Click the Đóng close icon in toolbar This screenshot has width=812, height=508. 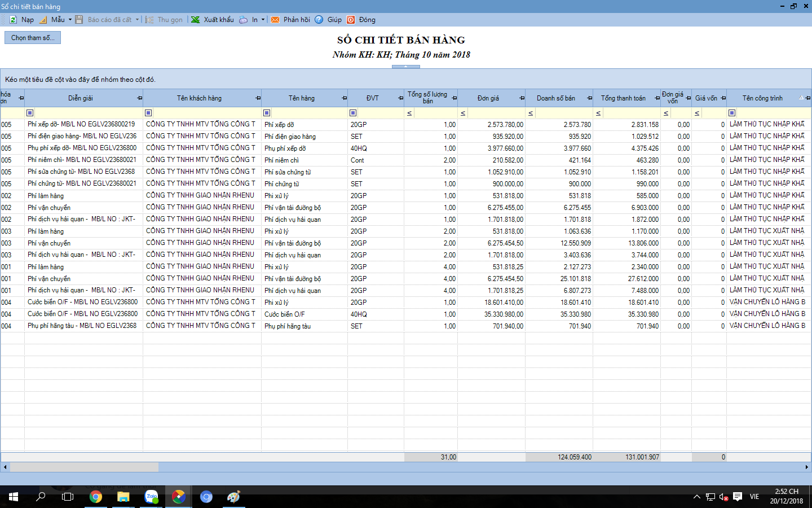click(x=351, y=20)
